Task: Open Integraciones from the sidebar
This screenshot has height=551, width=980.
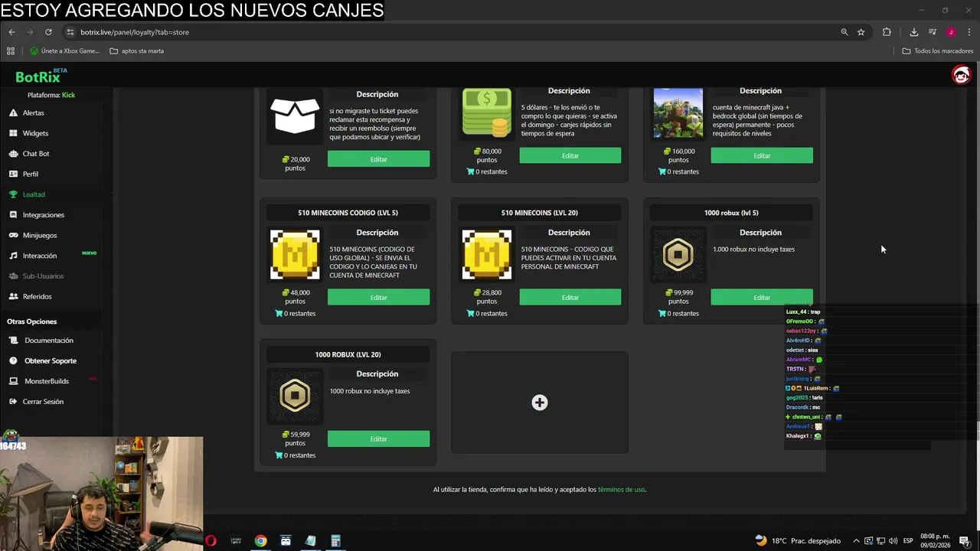Action: pos(43,215)
